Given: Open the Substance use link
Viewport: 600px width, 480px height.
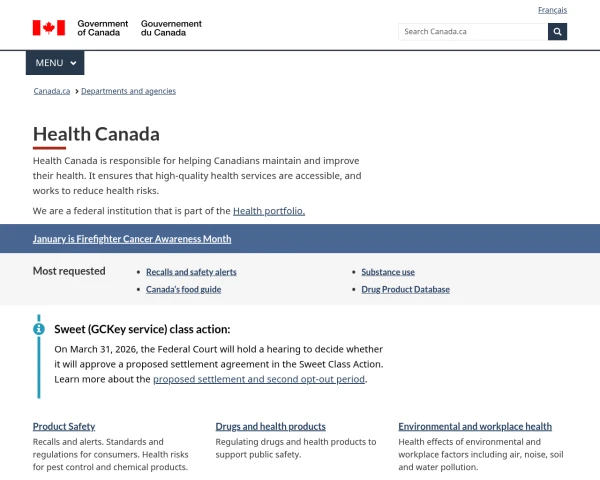Looking at the screenshot, I should 388,272.
